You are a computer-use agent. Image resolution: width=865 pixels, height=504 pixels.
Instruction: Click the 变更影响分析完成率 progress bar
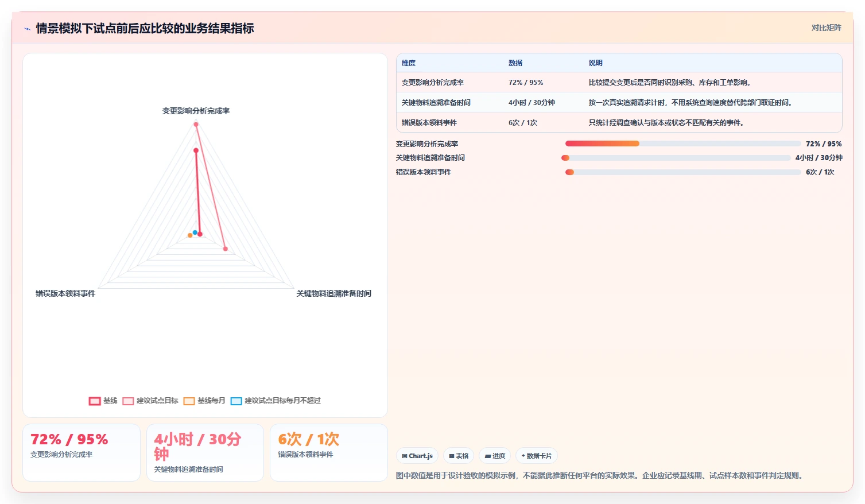683,144
